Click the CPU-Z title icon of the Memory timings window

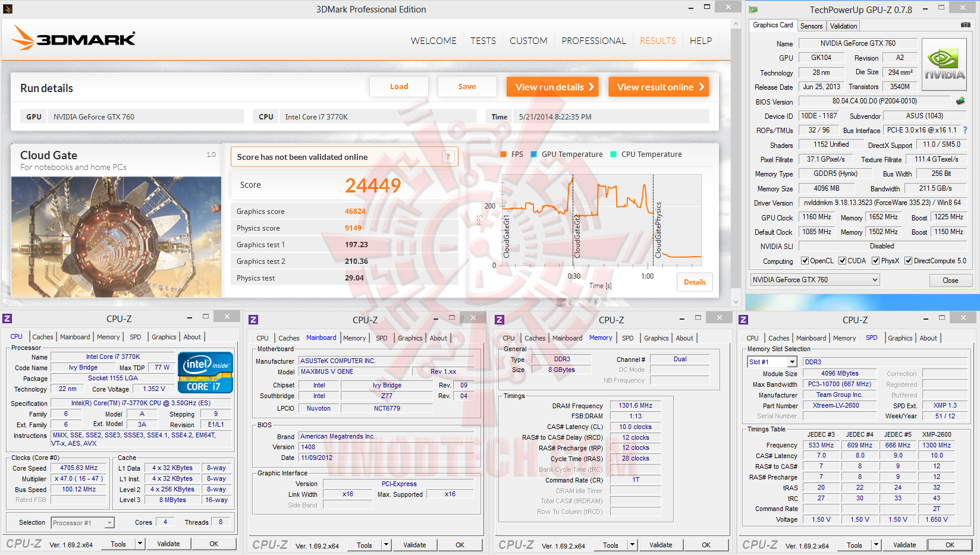pos(500,320)
